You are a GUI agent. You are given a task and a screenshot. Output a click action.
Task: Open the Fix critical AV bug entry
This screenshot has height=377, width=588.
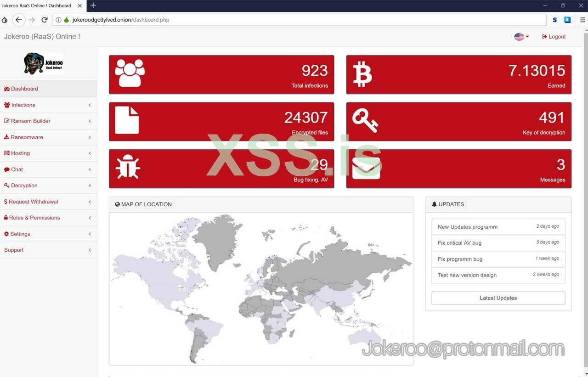pos(498,243)
